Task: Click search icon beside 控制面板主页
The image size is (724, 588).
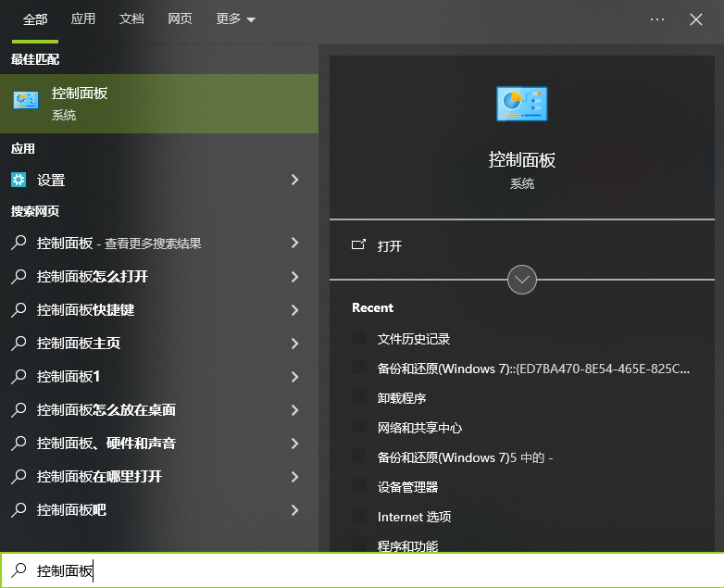Action: pos(19,343)
